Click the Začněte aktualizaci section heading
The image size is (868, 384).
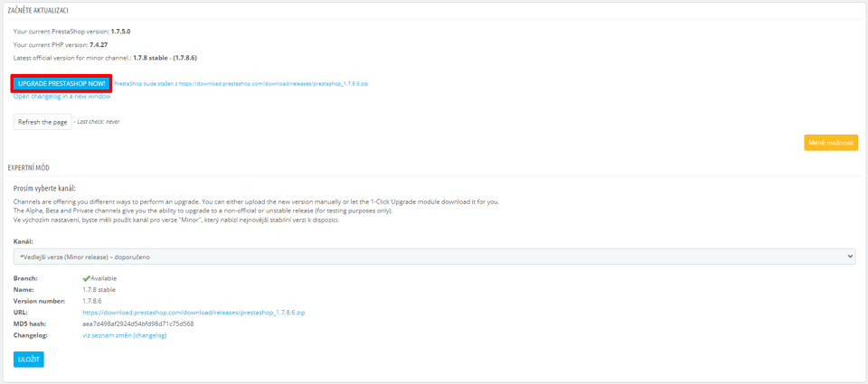38,11
